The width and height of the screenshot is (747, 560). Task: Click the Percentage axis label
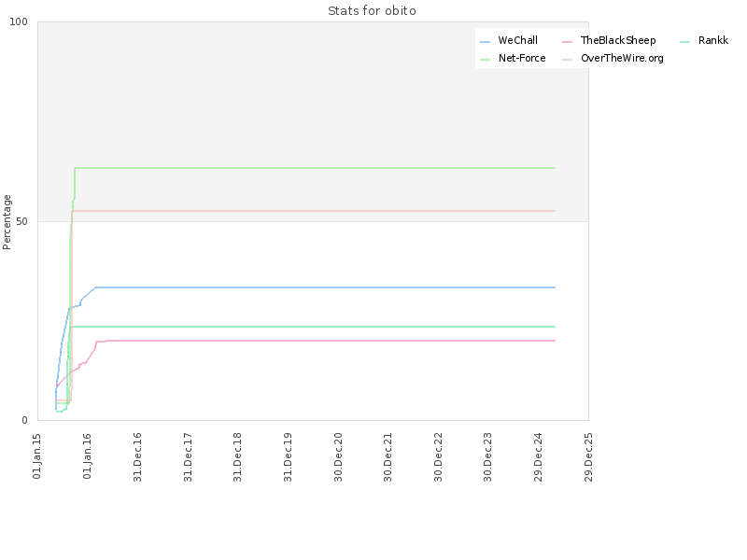point(7,222)
